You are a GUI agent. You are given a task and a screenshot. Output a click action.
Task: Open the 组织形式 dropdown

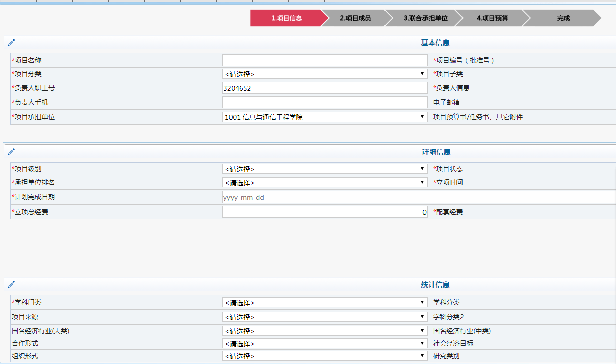click(324, 355)
